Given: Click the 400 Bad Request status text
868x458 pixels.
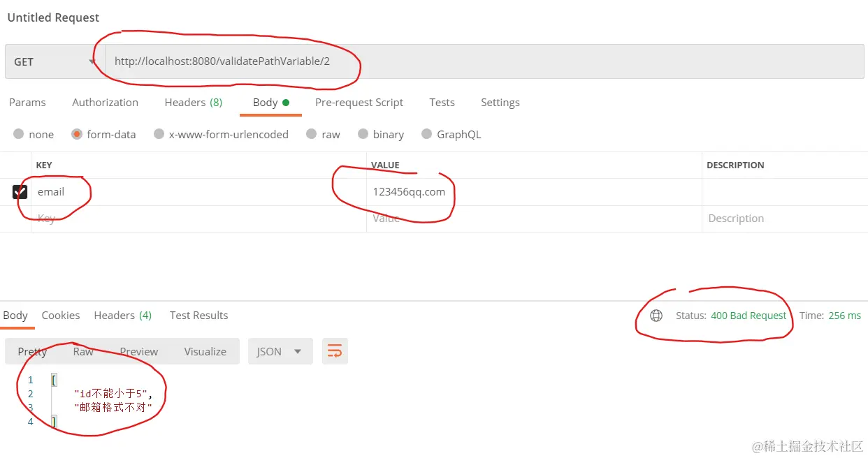Looking at the screenshot, I should pos(748,316).
